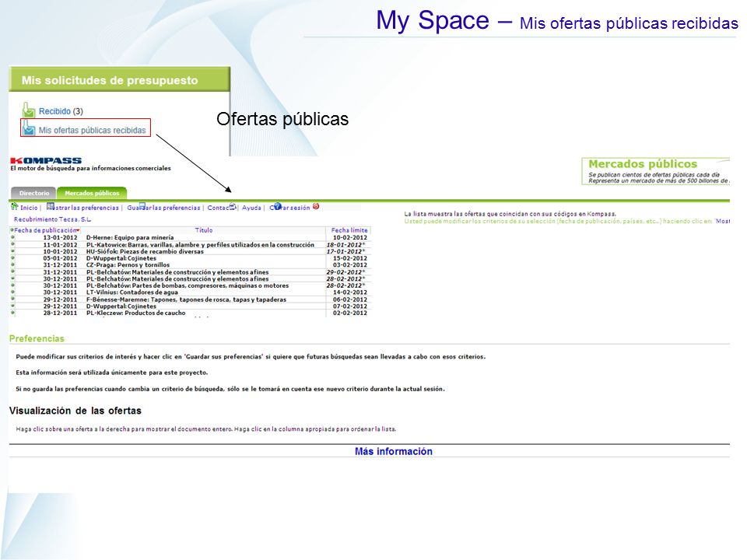Click Visualización de las ofertas heading

75,411
